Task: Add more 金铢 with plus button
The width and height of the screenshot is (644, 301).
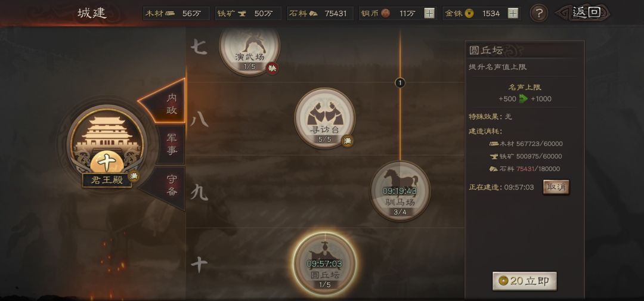Action: 513,14
